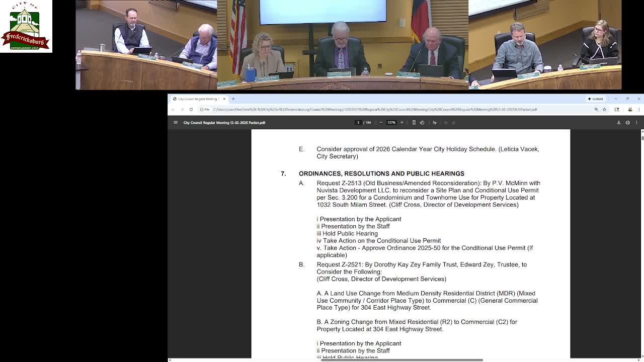Screen dimensions: 644x362
Task: Open a new browser tab
Action: click(233, 99)
